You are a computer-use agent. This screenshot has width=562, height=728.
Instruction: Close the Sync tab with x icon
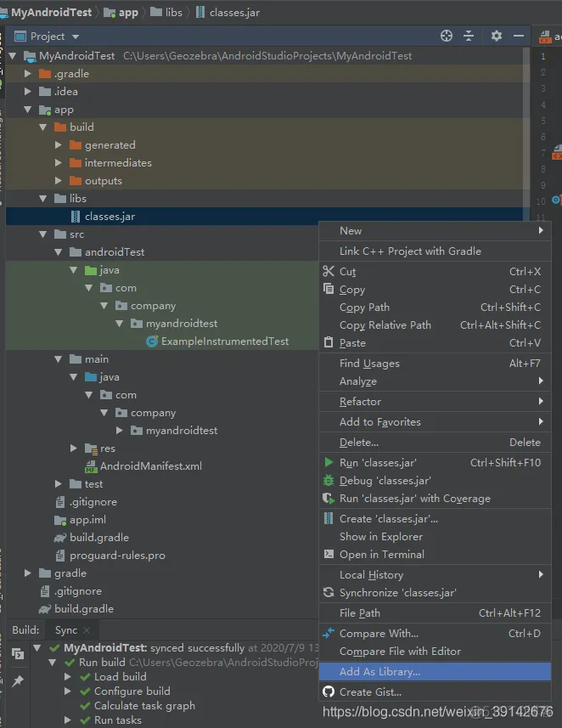(87, 630)
